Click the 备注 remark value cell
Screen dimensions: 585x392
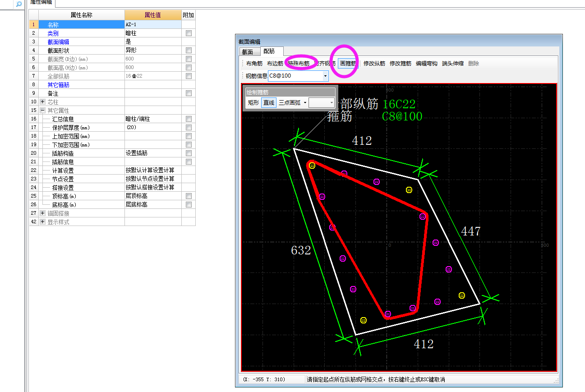pyautogui.click(x=153, y=93)
